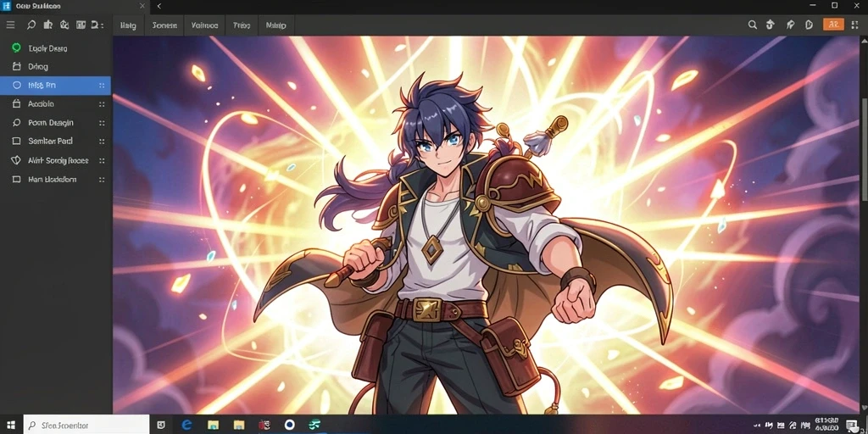
Task: Click the magnifier icon beside hamburger menu
Action: [31, 25]
